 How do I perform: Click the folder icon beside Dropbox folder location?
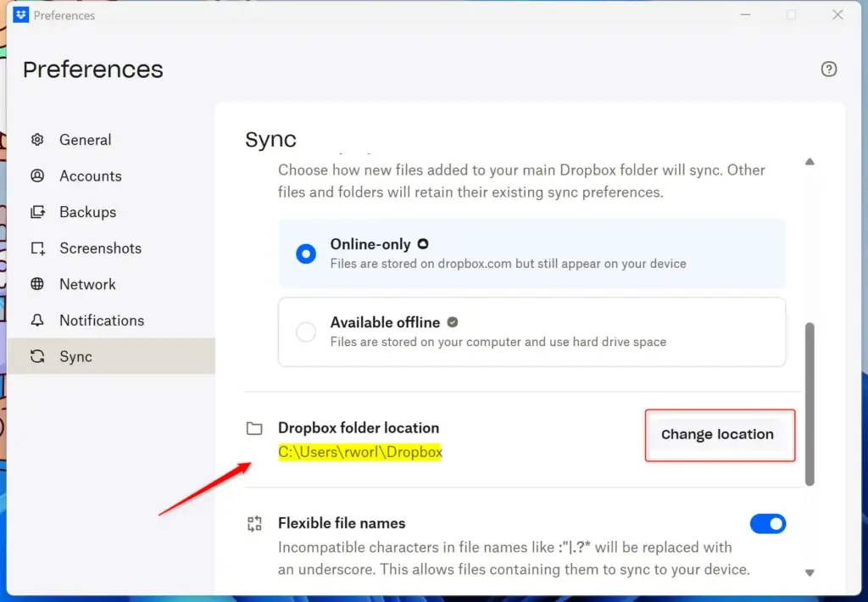click(254, 428)
